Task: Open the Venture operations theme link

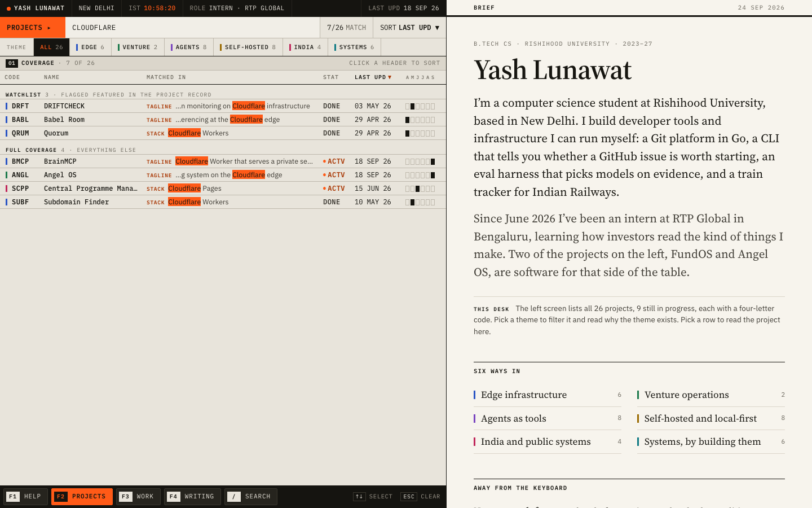Action: [x=711, y=395]
